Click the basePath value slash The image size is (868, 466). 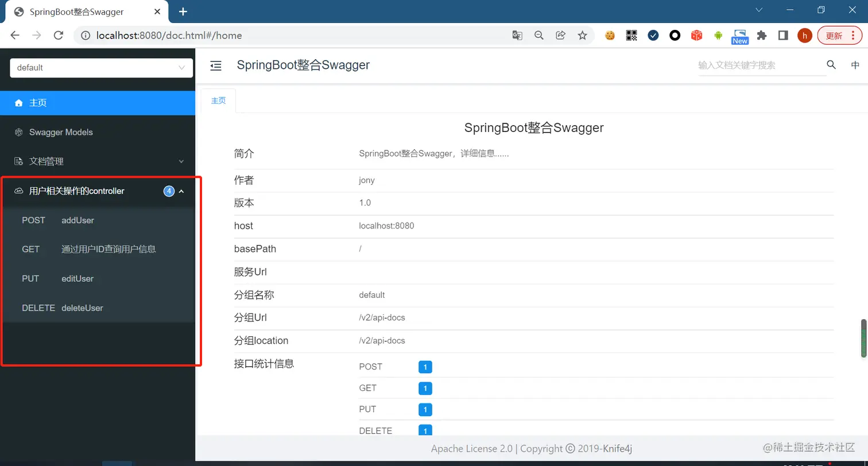[360, 248]
